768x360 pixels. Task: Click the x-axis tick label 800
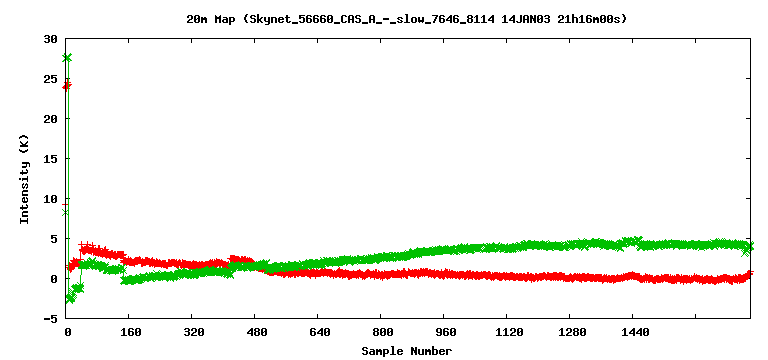[x=384, y=333]
